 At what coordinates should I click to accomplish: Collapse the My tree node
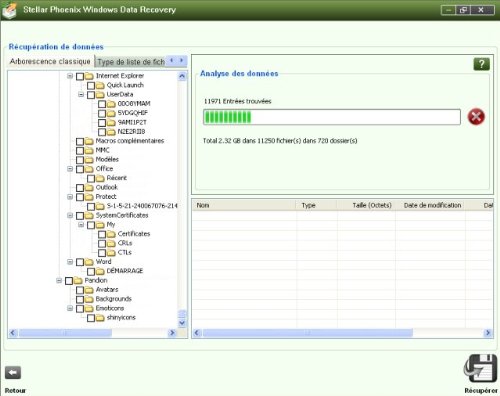point(81,225)
